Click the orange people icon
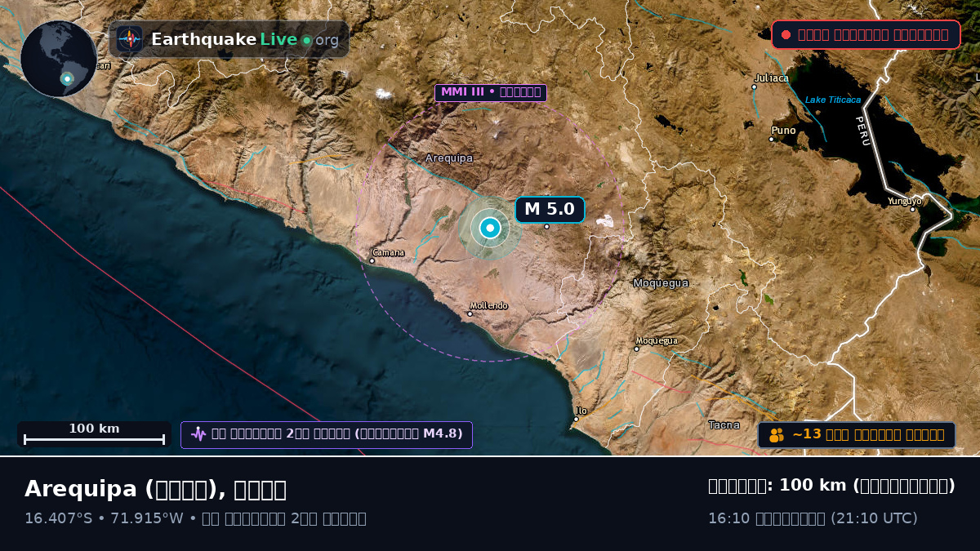980x551 pixels. (x=777, y=435)
